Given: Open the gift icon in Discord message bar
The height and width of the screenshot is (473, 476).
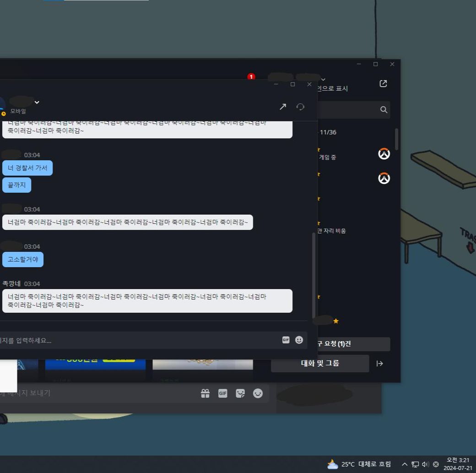Looking at the screenshot, I should (205, 393).
